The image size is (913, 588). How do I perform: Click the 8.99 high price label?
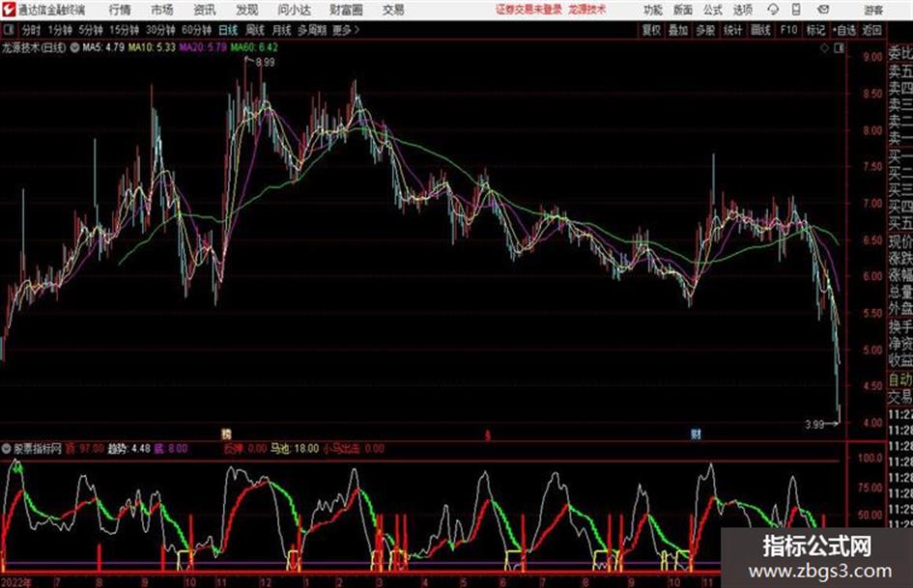coord(265,63)
